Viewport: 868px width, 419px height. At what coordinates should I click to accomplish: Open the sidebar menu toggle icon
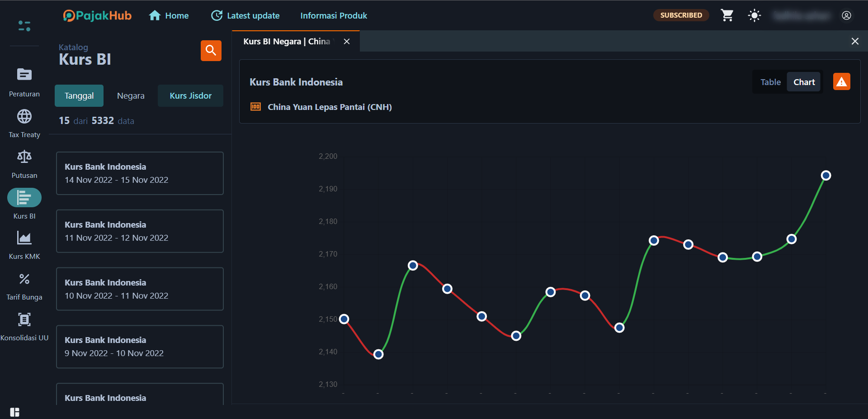pyautogui.click(x=24, y=26)
